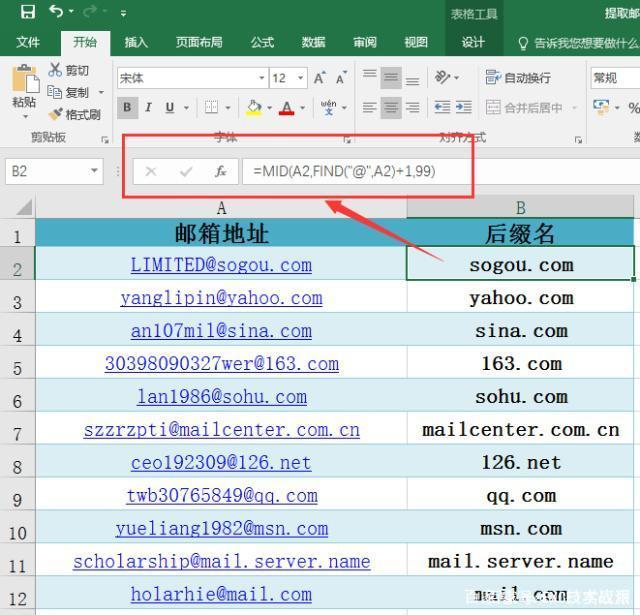Click the fx insert function icon

[x=220, y=171]
